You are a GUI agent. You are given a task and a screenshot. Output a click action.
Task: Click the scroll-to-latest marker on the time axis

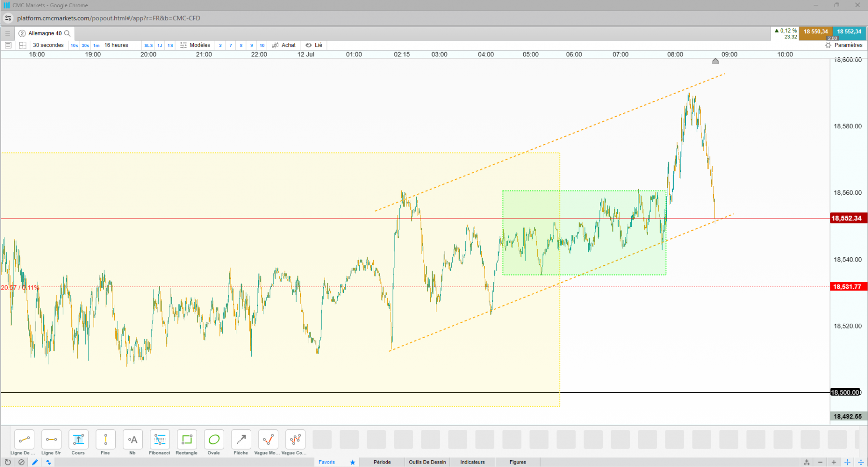click(x=716, y=61)
